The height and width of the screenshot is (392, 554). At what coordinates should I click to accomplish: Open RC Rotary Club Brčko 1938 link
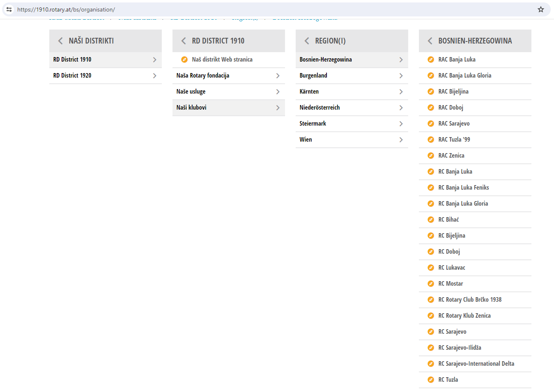[470, 300]
